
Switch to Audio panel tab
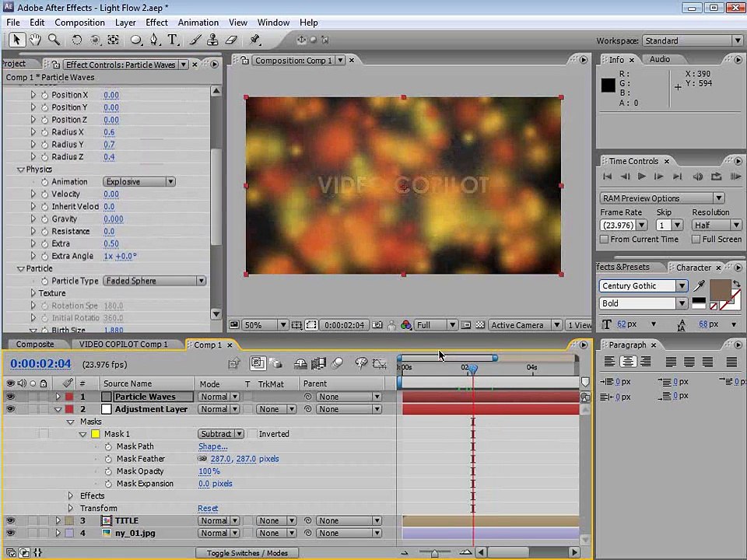click(x=660, y=59)
